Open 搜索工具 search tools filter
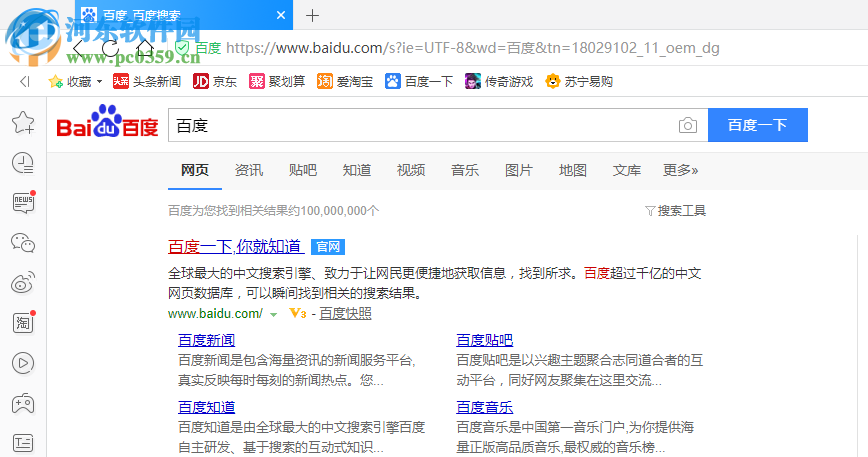Viewport: 868px width, 457px height. point(675,211)
